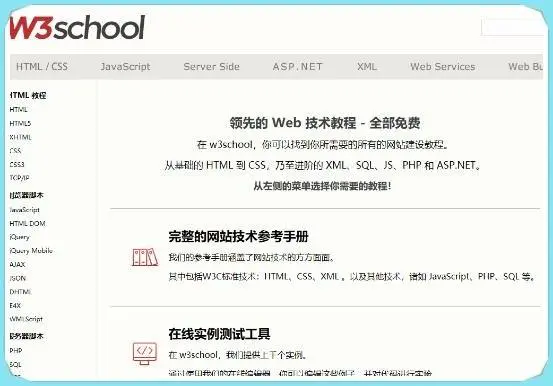Open the HTML / CSS menu
Screen dimensions: 553x386
point(42,66)
